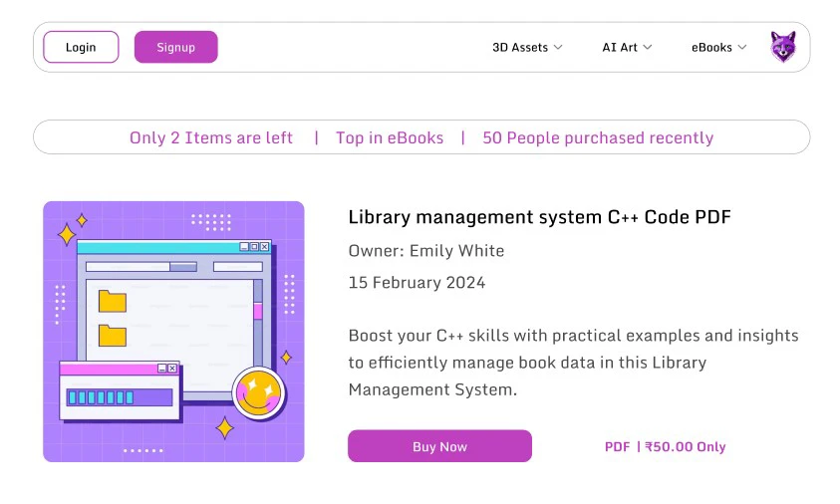The width and height of the screenshot is (840, 504).
Task: Click "50 People purchased recently" text
Action: [x=598, y=137]
